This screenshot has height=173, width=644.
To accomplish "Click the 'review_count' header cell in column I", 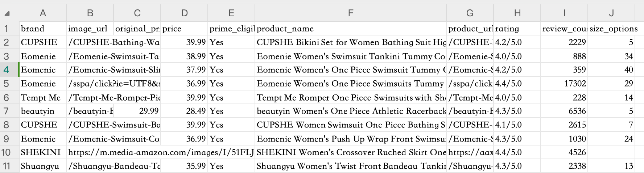I will [564, 29].
